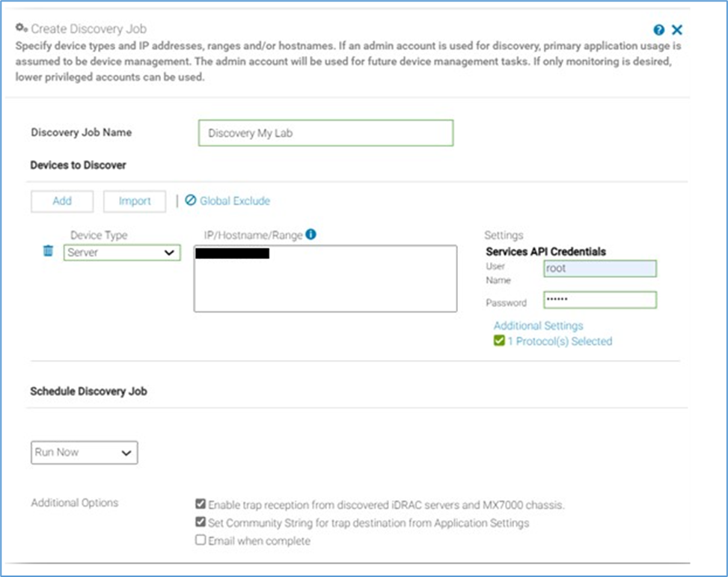Uncheck Set Community String for trap destination
This screenshot has width=728, height=577.
(x=201, y=522)
